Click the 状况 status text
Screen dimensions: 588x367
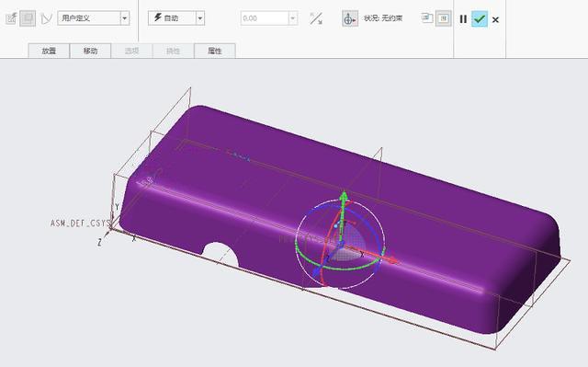pos(383,18)
